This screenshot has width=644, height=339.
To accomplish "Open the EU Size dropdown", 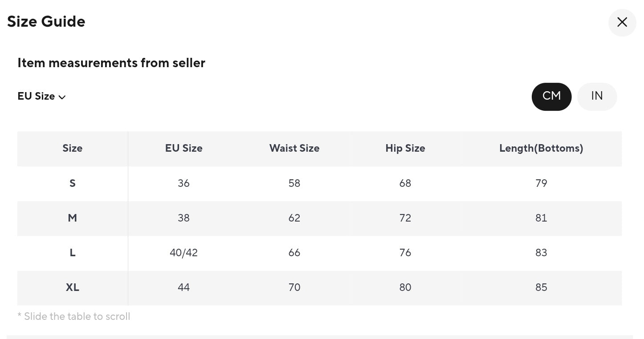I will [37, 97].
